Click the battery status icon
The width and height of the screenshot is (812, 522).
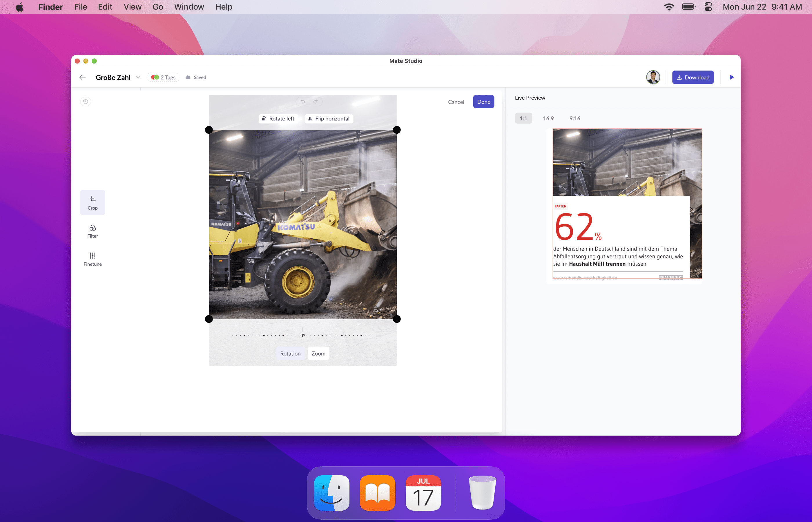pyautogui.click(x=689, y=7)
